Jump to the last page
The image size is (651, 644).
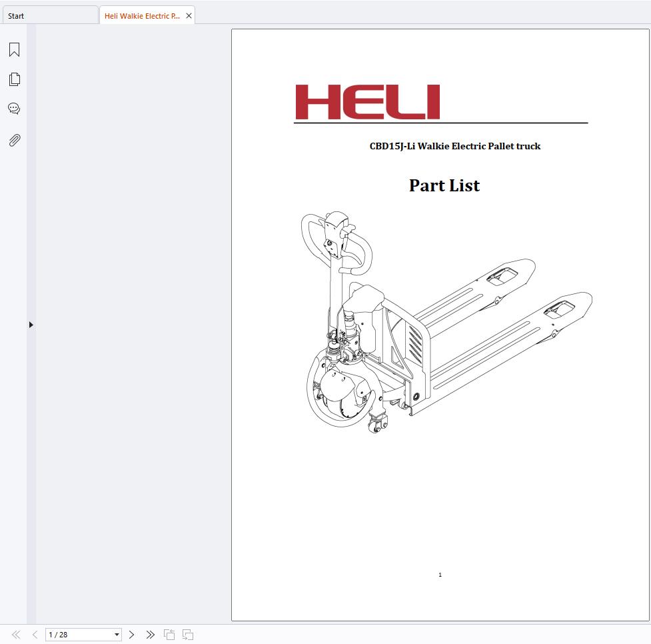click(x=151, y=635)
